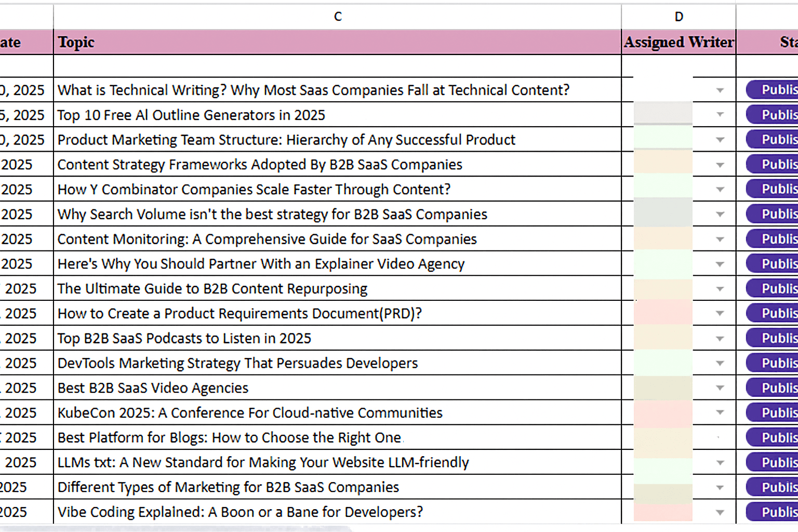798x532 pixels.
Task: Select 'DevTools Marketing Strategy That Persuades Developers'
Action: pyautogui.click(x=338, y=363)
